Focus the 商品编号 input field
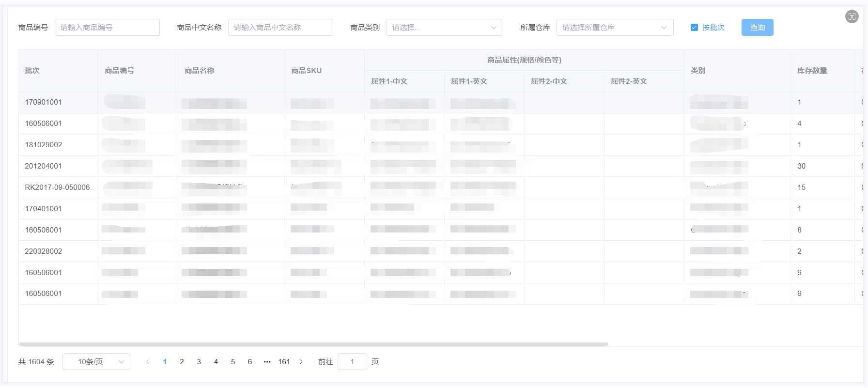Viewport: 868px width, 388px height. [x=107, y=28]
